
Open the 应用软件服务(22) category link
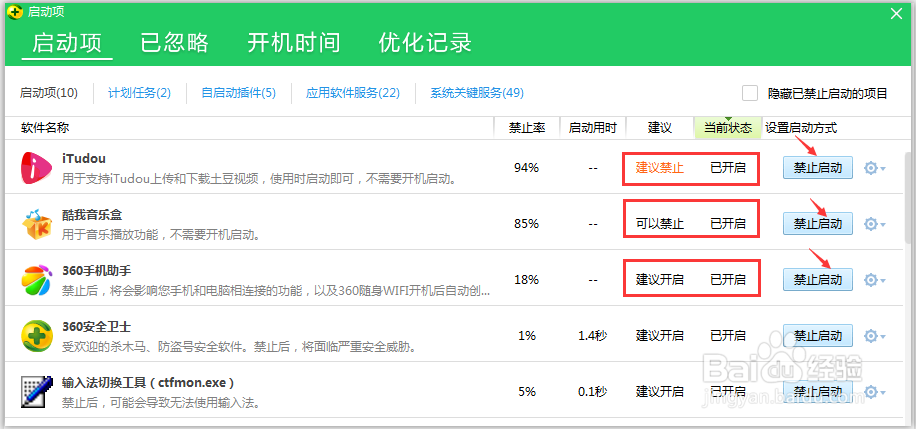[353, 93]
